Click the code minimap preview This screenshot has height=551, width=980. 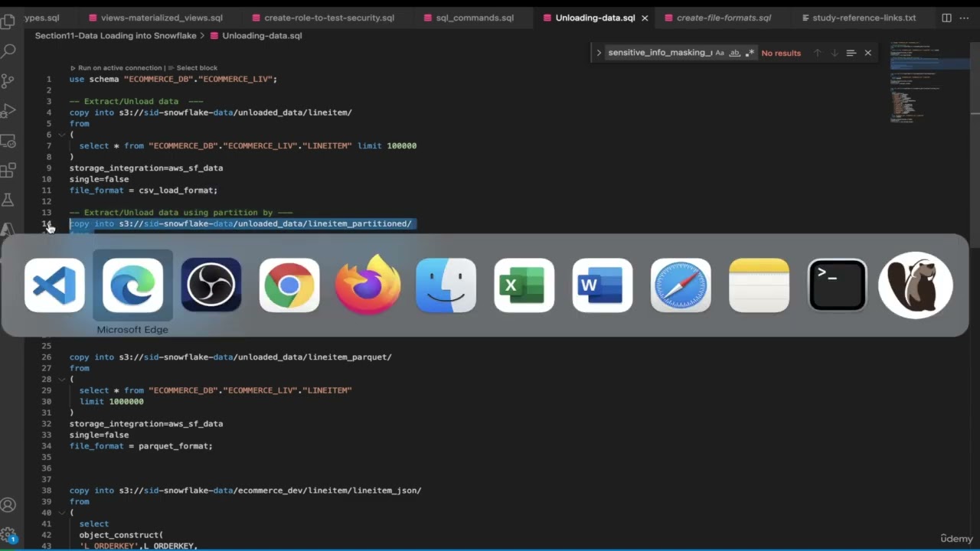[929, 83]
